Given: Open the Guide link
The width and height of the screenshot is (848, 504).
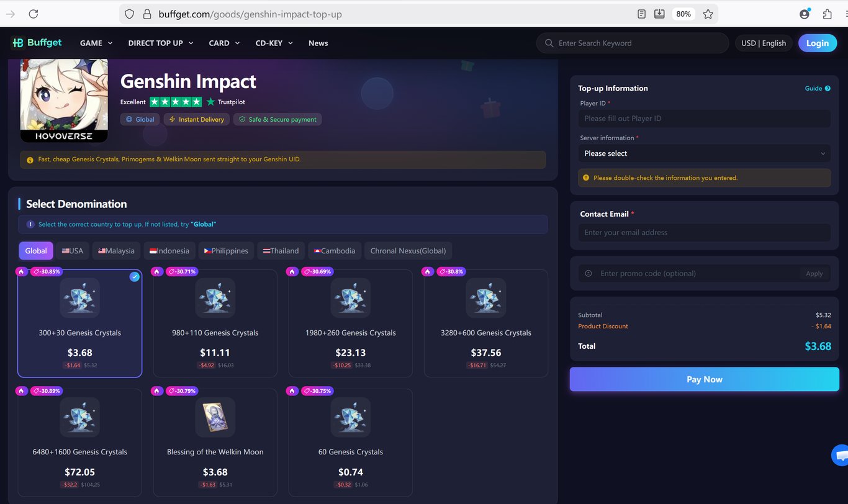Looking at the screenshot, I should (813, 88).
